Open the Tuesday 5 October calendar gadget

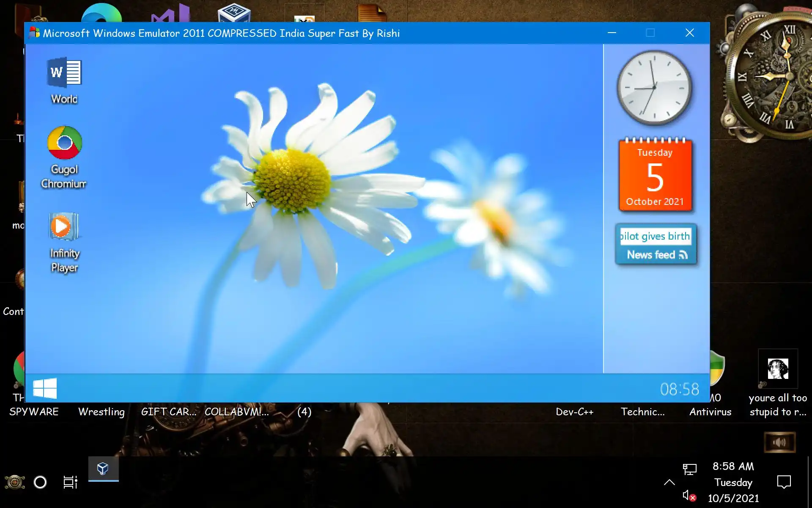(x=655, y=176)
